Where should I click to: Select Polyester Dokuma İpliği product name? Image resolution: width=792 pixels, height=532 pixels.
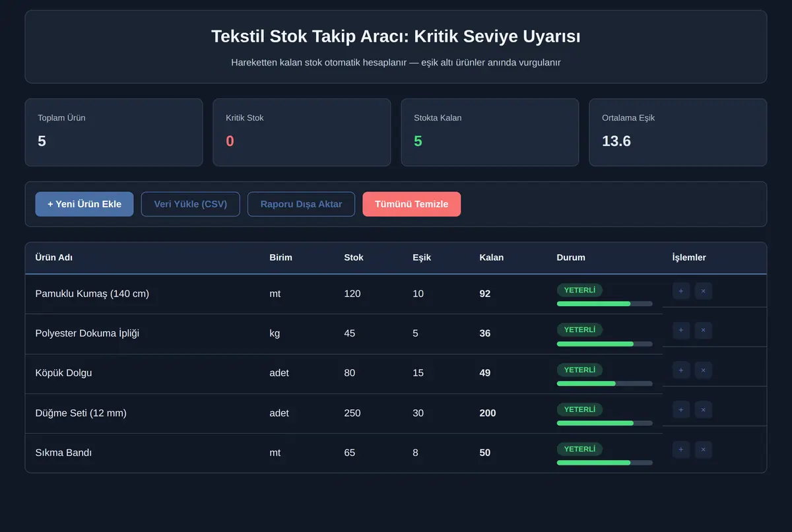coord(87,333)
